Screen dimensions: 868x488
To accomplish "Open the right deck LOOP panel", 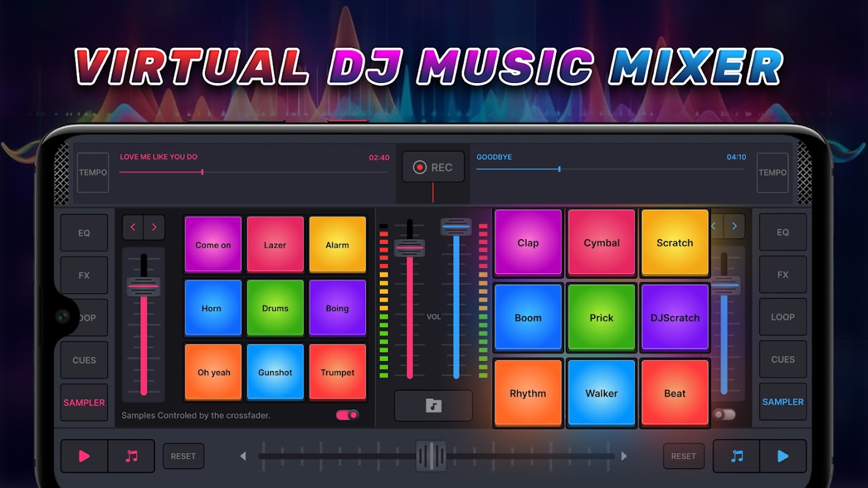I will [783, 317].
